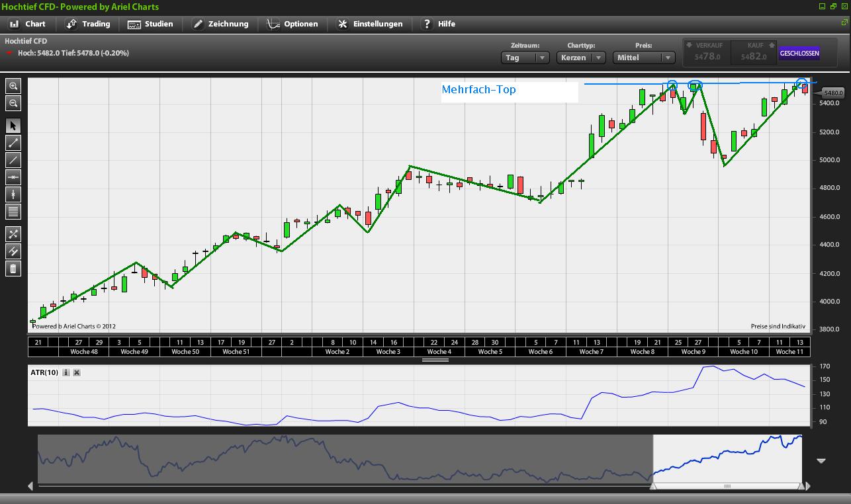Select the arrow pointer tool
Viewport: 851px width, 504px height.
pos(14,126)
